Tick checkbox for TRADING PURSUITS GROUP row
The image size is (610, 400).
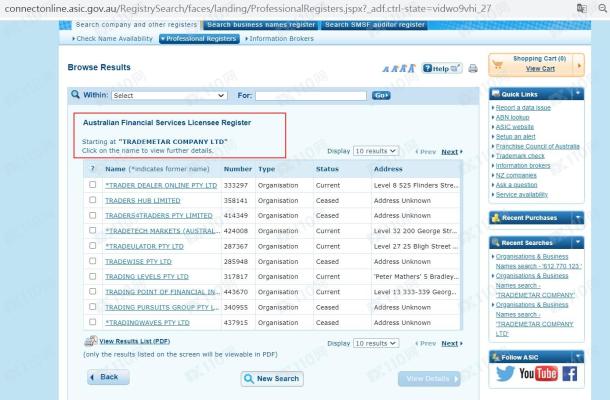92,307
